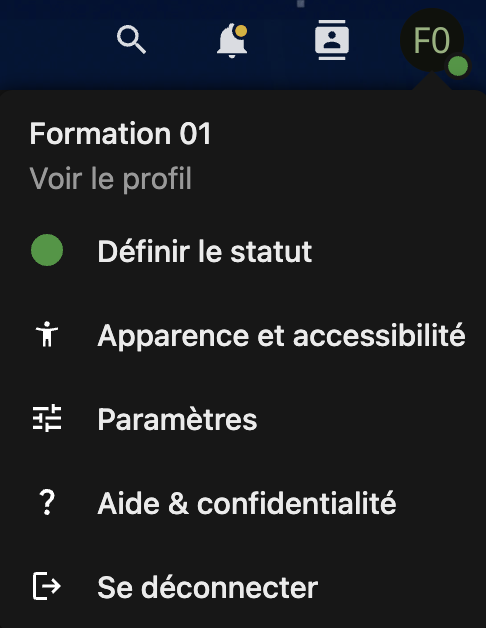Image resolution: width=486 pixels, height=628 pixels.
Task: Click the Formation 01 user name
Action: [x=120, y=133]
